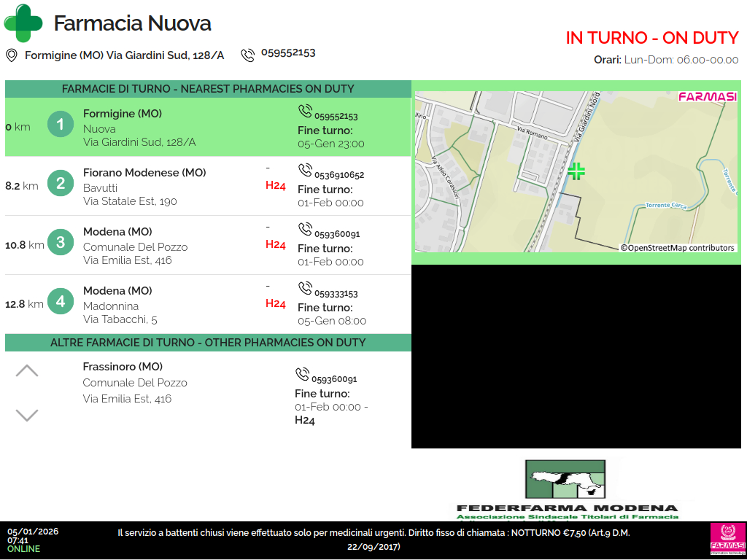Select the number 4 Madonnina badge
747x560 pixels.
61,301
